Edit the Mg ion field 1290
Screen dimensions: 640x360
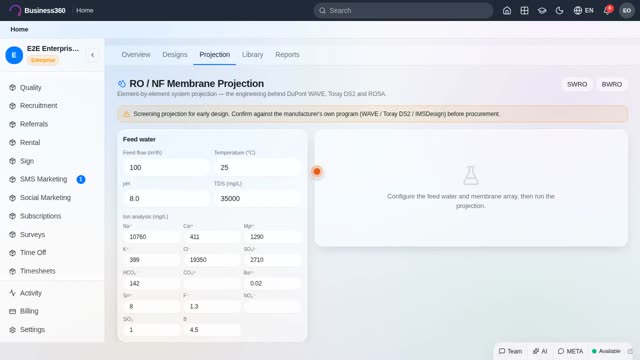tap(272, 237)
